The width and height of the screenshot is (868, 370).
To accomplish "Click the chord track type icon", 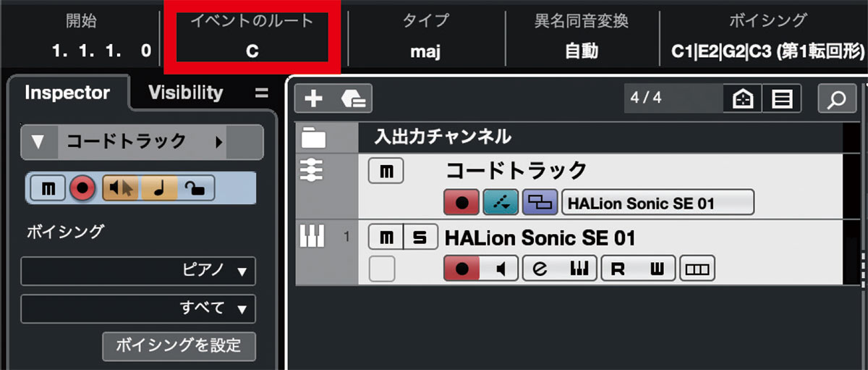I will pos(312,172).
